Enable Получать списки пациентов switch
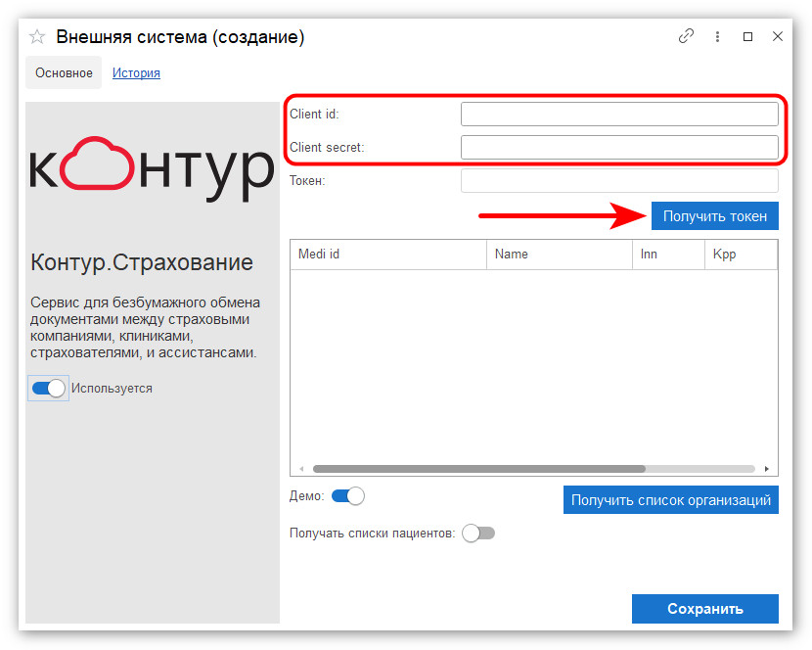812x650 pixels. 478,533
